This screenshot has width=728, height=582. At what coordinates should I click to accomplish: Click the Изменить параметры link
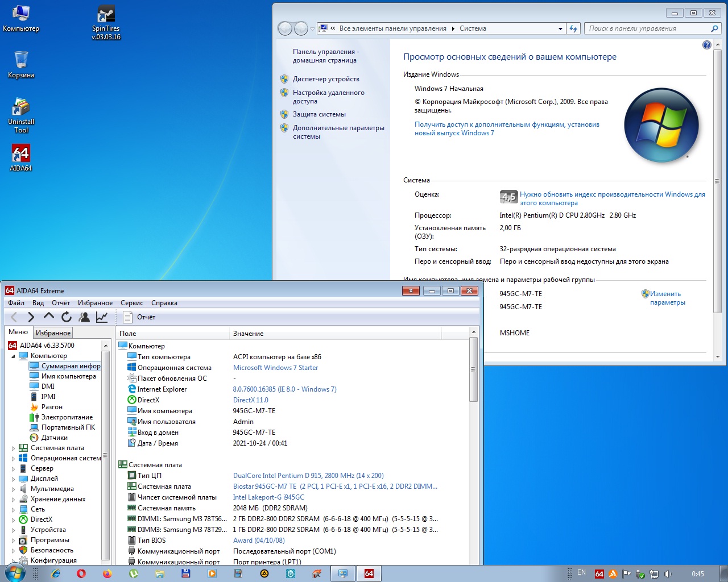[x=667, y=298]
